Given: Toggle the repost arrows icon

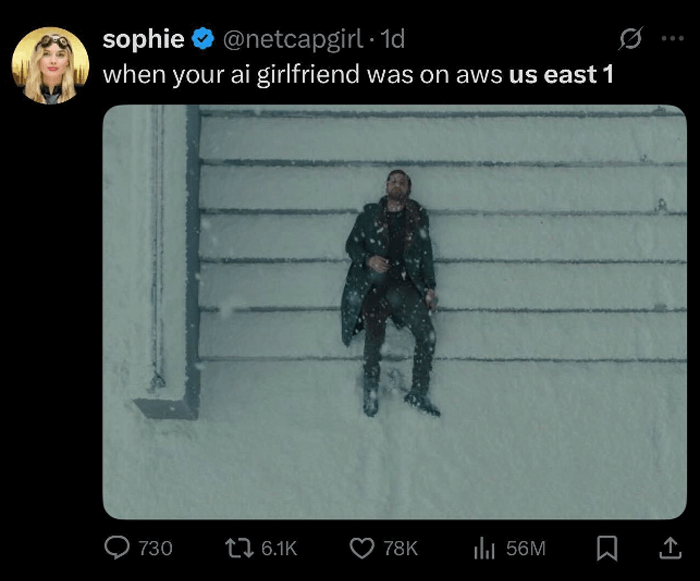Looking at the screenshot, I should click(x=239, y=548).
